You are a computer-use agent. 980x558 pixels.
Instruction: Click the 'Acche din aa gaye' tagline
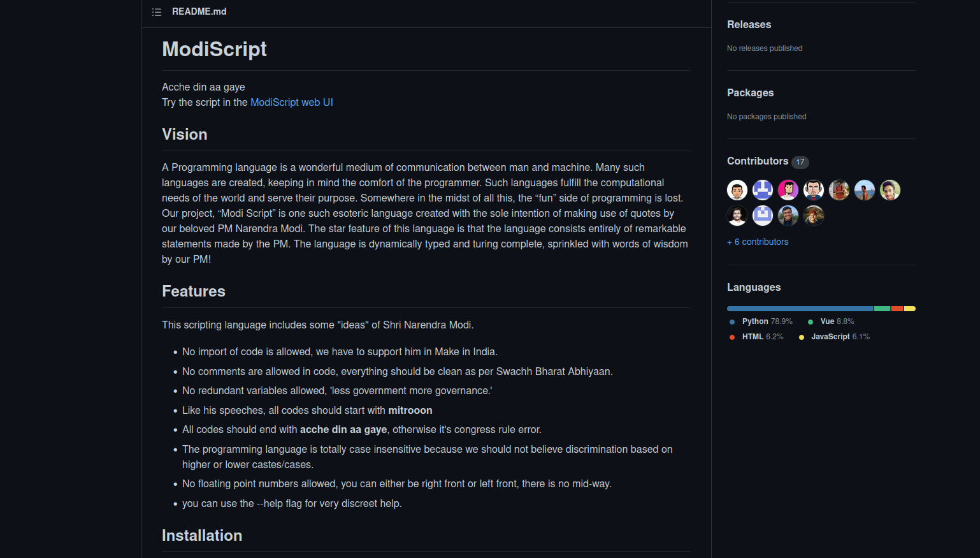tap(203, 87)
